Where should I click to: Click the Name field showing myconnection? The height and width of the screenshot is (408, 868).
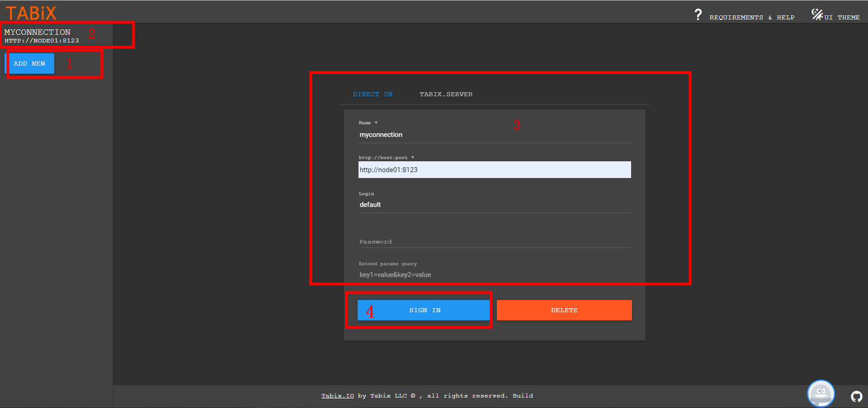(x=494, y=134)
